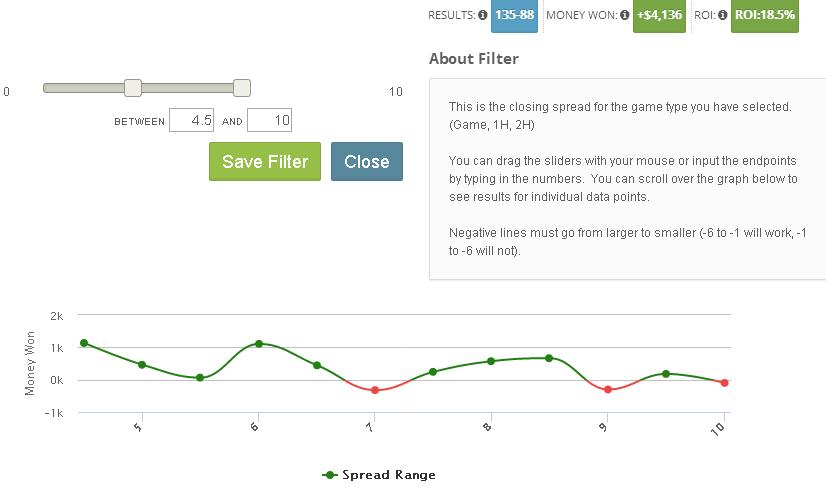Select the red data point at spread 10
The width and height of the screenshot is (826, 491).
click(724, 383)
